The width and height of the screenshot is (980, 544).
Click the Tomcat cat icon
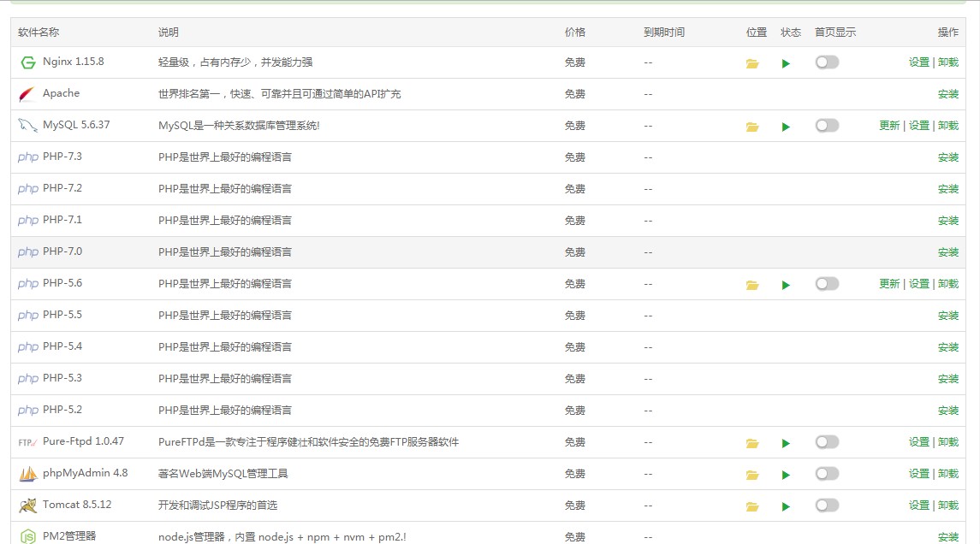coord(28,506)
